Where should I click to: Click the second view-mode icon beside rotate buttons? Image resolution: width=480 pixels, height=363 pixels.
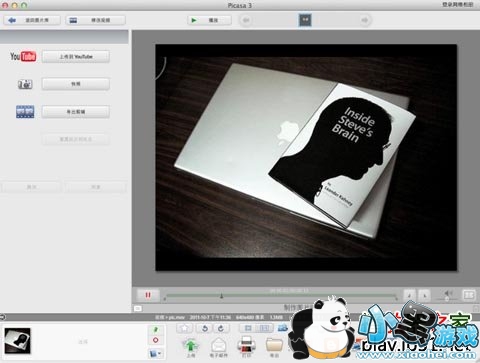pos(264,328)
